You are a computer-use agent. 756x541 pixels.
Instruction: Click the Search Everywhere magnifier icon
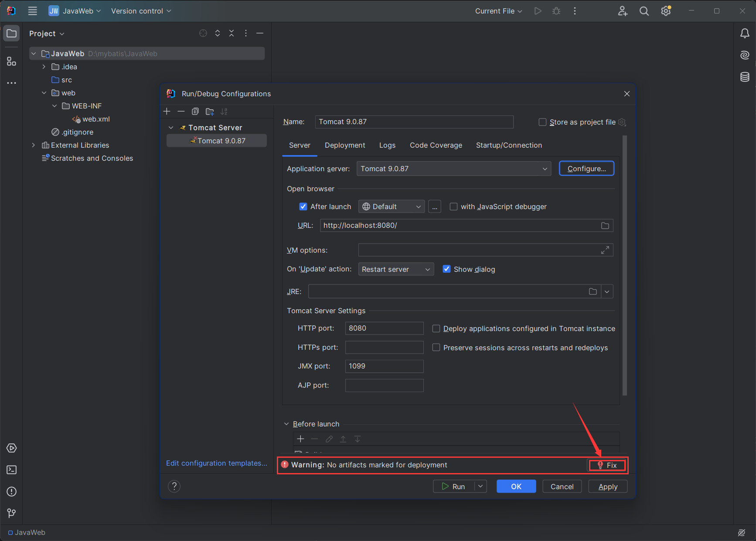point(644,11)
